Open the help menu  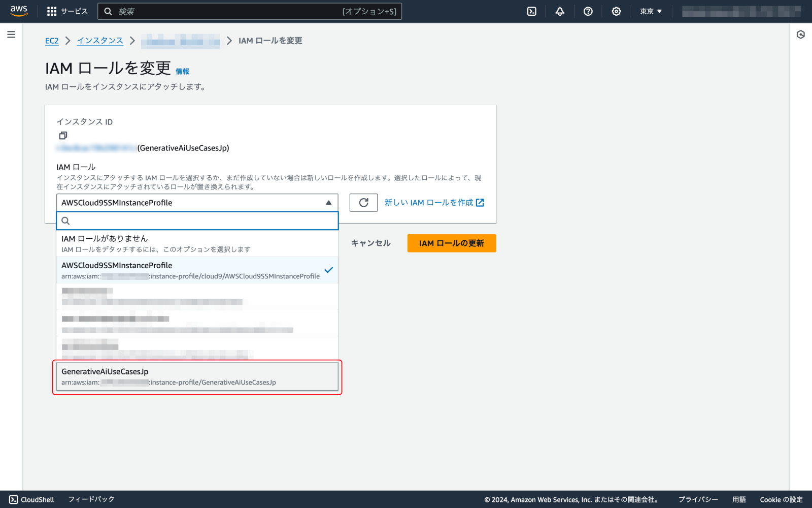(x=588, y=11)
